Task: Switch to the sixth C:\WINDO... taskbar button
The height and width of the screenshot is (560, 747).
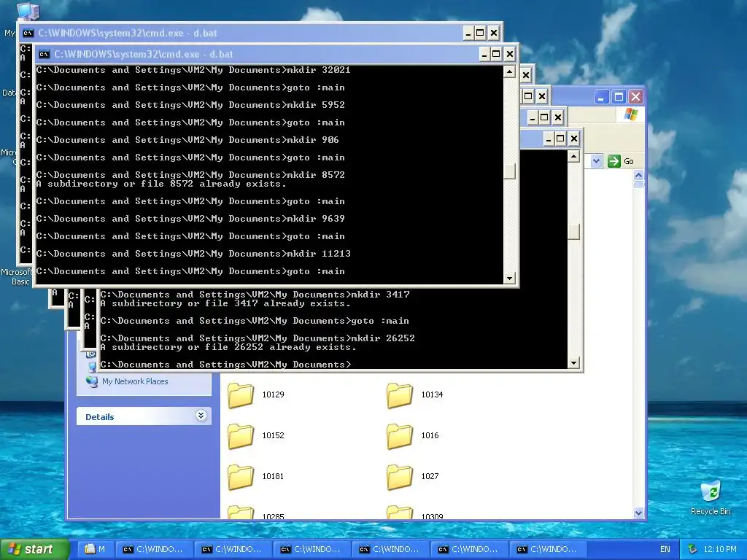Action: [x=549, y=549]
